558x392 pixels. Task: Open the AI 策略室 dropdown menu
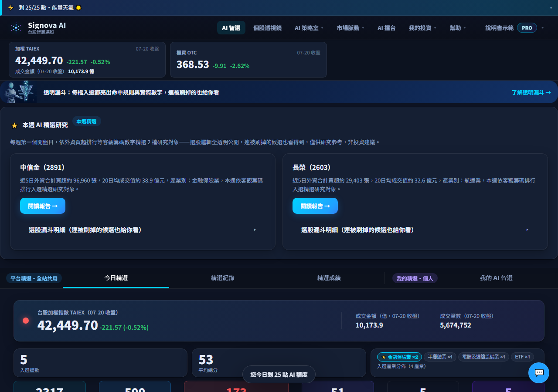coord(309,28)
